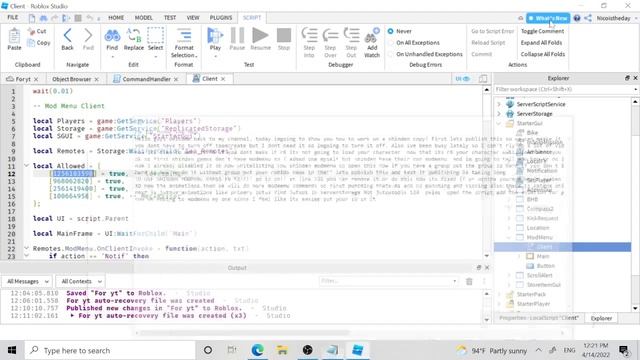Float the Explorer panel with undock icon
The width and height of the screenshot is (640, 360).
(x=627, y=78)
